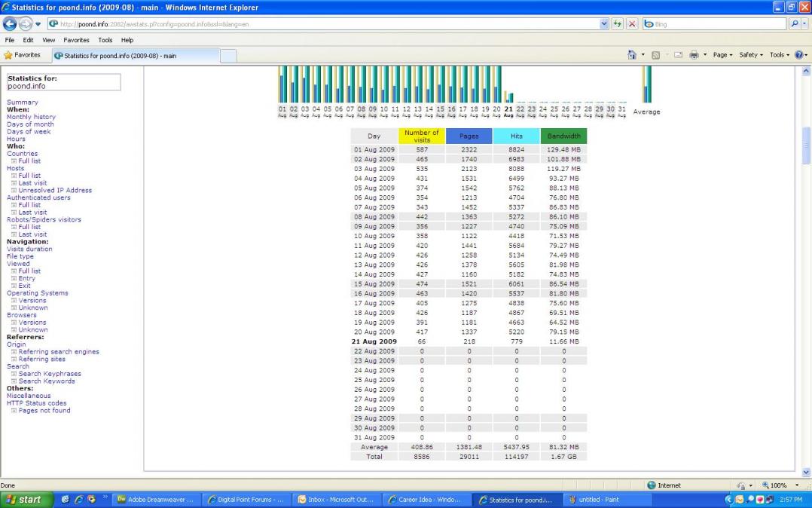Click the Windows Start button
Image resolution: width=812 pixels, height=508 pixels.
coord(26,500)
